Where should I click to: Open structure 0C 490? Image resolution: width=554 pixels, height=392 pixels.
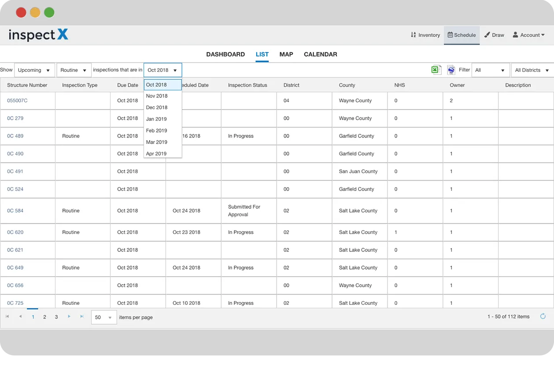point(15,153)
